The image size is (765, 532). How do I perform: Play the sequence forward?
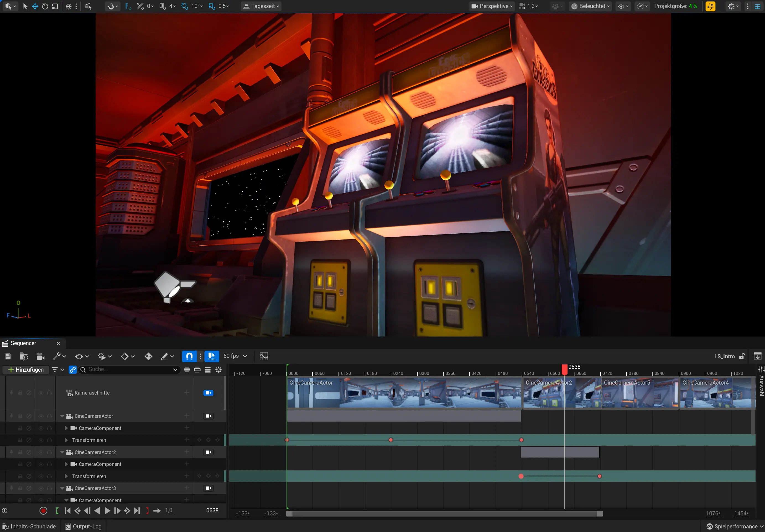[x=107, y=511]
